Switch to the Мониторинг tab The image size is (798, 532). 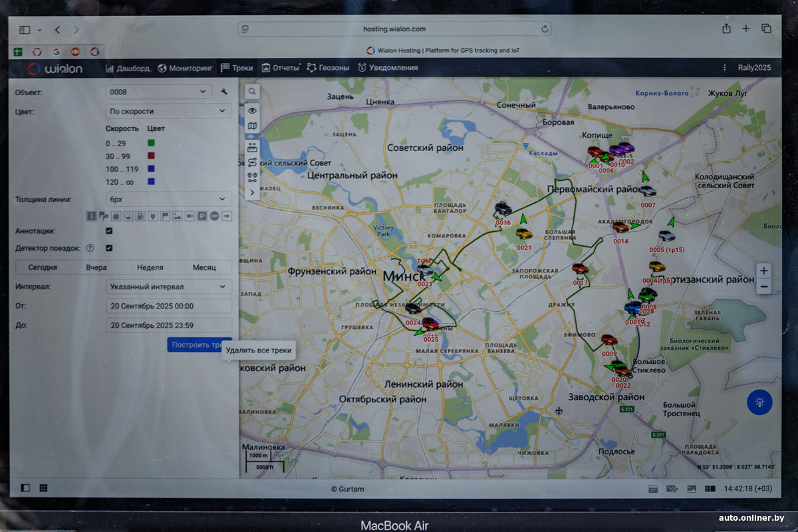pos(185,68)
